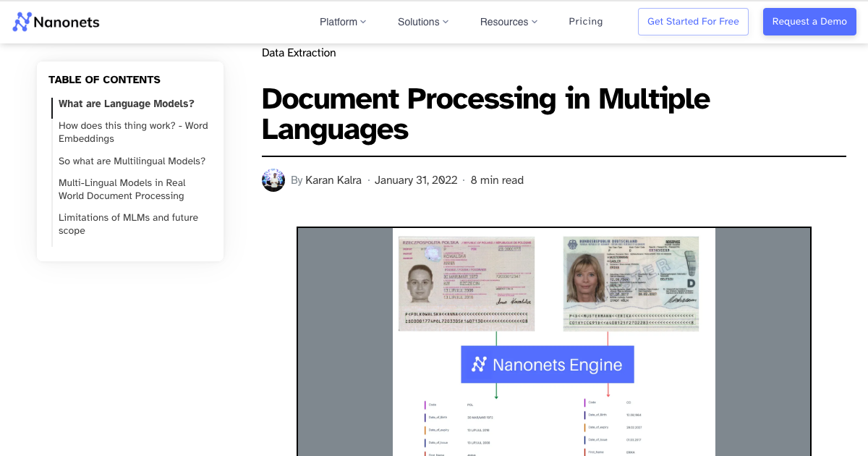Click Request a Demo button
The height and width of the screenshot is (456, 868).
pos(809,22)
